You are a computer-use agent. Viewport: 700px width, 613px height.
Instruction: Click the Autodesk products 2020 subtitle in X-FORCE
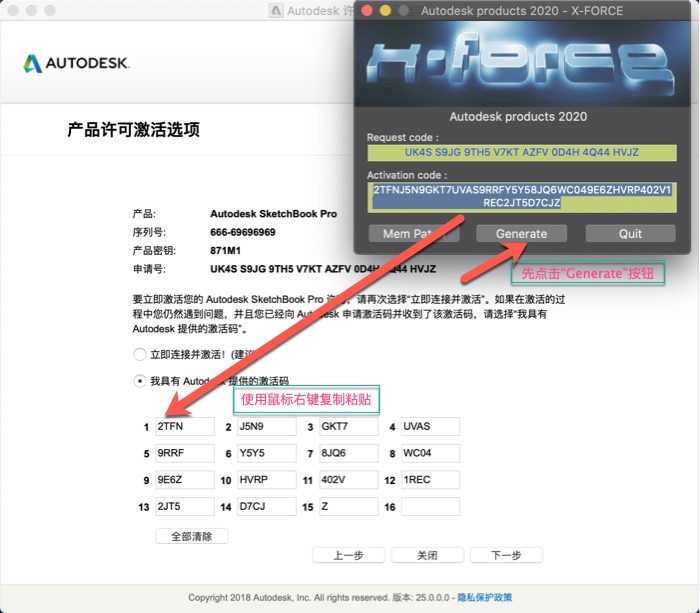pyautogui.click(x=518, y=117)
